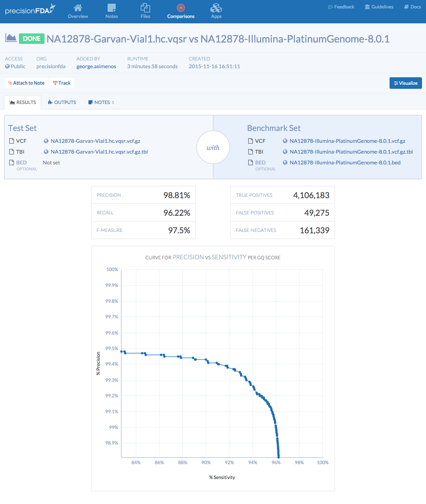Click the Benchmark Set BED file icon

[250, 163]
